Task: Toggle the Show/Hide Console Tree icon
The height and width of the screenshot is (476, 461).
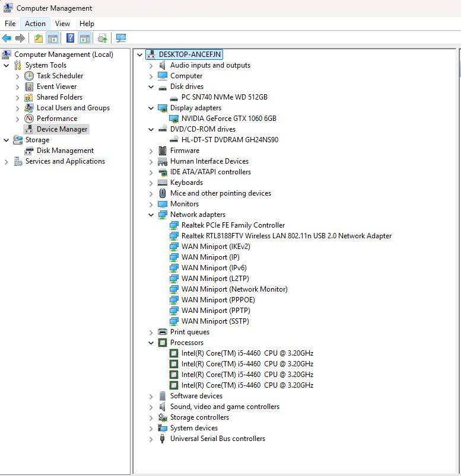Action: coord(53,39)
